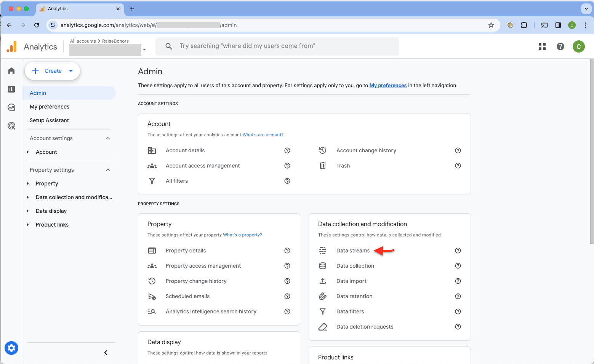Screen dimensions: 594x364
Task: Collapse the sidebar with the left chevron
Action: [106, 353]
